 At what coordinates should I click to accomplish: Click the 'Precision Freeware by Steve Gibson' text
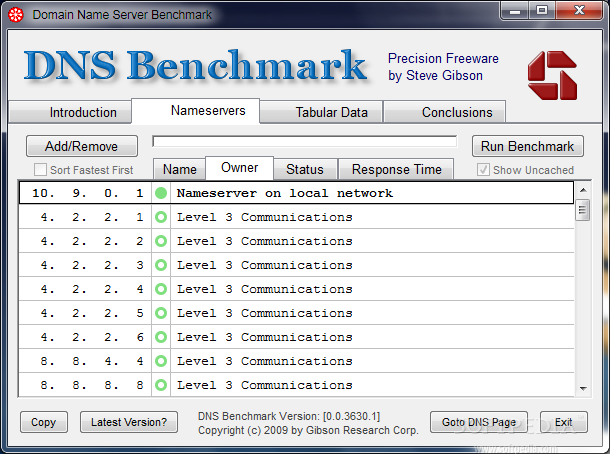pyautogui.click(x=443, y=67)
